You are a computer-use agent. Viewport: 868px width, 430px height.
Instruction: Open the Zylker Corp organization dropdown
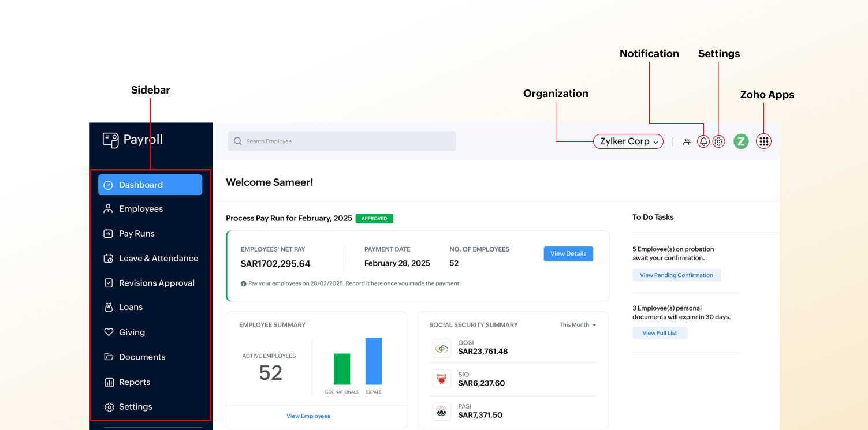click(628, 141)
